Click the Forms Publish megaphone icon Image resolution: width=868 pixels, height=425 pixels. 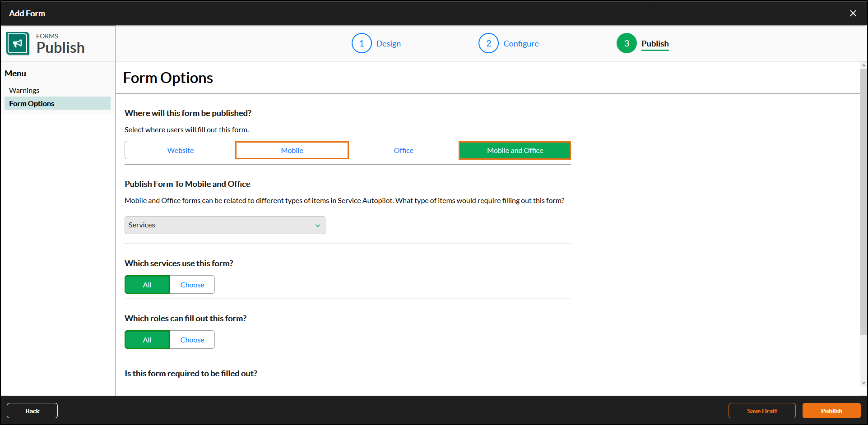[x=18, y=43]
